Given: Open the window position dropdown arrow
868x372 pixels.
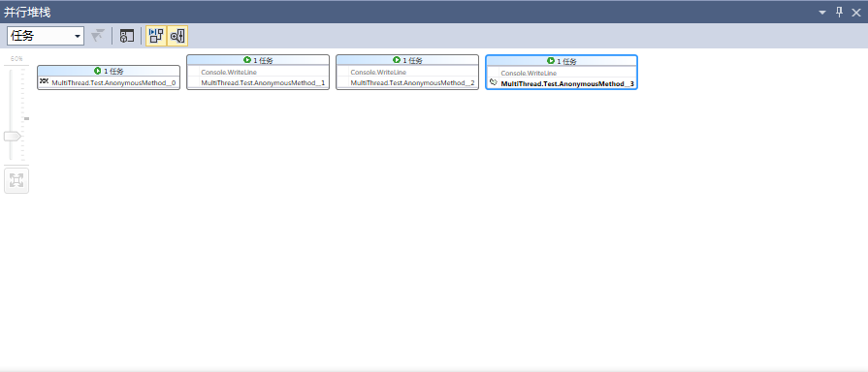Looking at the screenshot, I should click(x=822, y=12).
